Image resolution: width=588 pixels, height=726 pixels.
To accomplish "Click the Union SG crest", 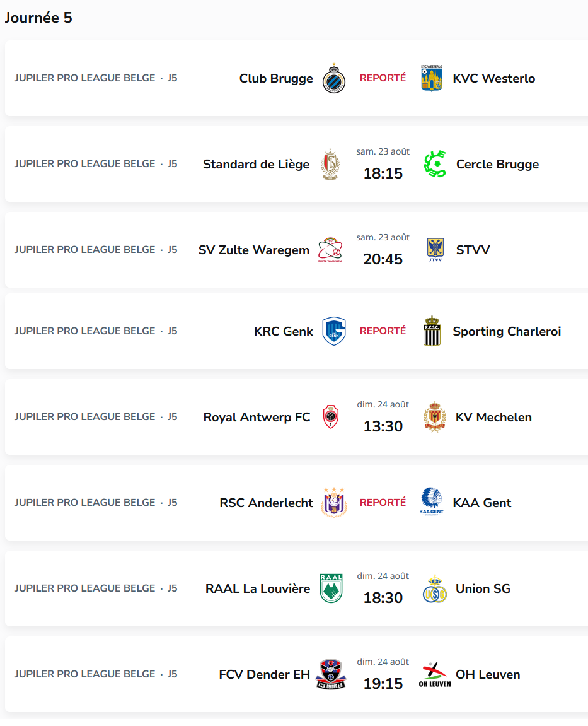I will click(435, 588).
